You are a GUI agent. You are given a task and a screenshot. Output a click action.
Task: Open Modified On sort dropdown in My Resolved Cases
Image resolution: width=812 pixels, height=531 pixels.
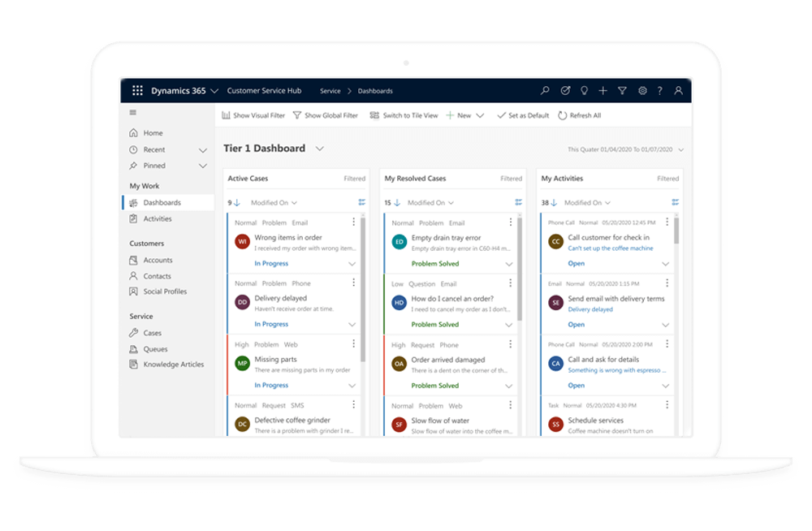[431, 202]
